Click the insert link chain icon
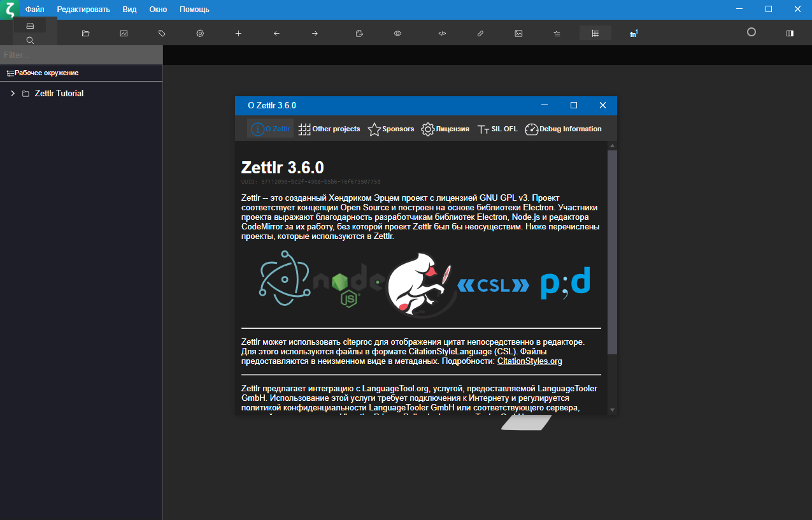 pyautogui.click(x=480, y=33)
